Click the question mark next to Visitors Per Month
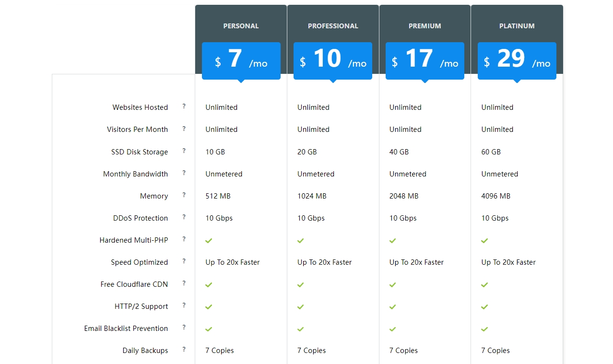613x364 pixels. (x=184, y=129)
